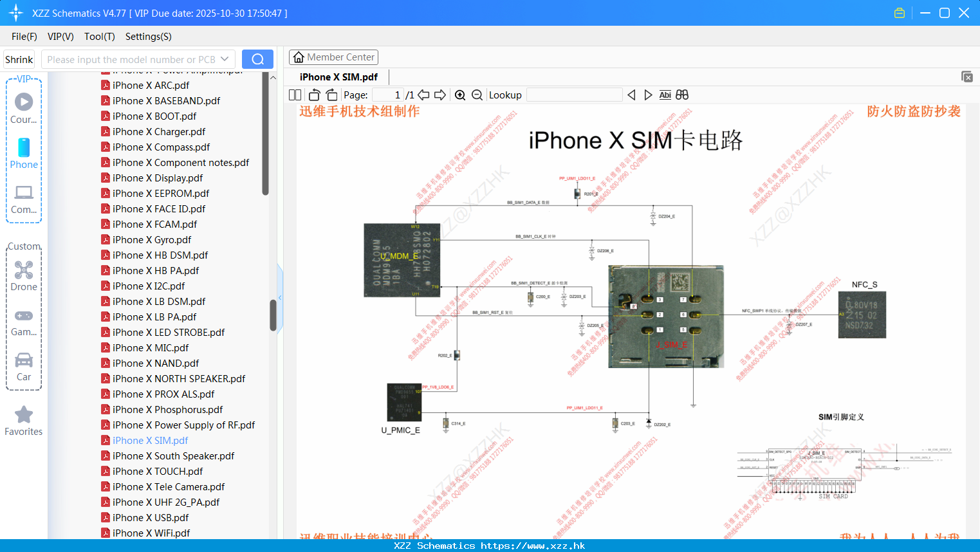The width and height of the screenshot is (980, 552).
Task: Open iPhone X Compass.pdf
Action: [161, 147]
